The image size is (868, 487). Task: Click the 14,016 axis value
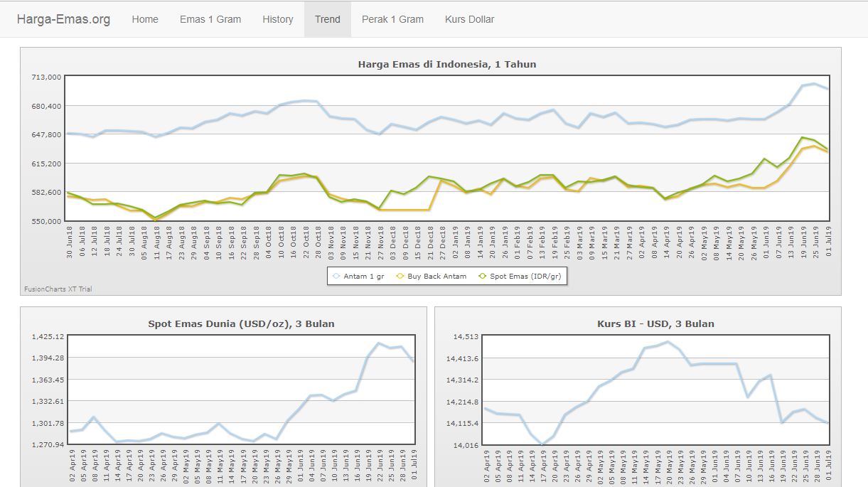tap(467, 445)
